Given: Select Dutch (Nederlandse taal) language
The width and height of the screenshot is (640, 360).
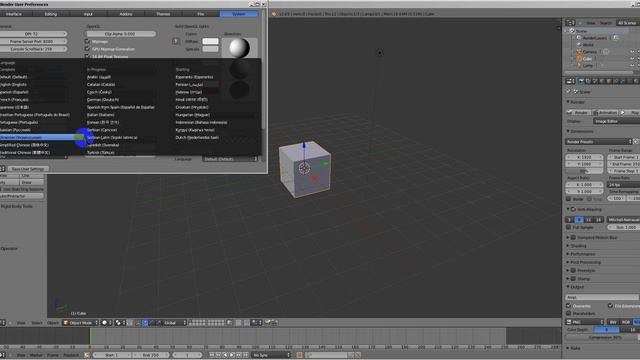Looking at the screenshot, I should 197,138.
